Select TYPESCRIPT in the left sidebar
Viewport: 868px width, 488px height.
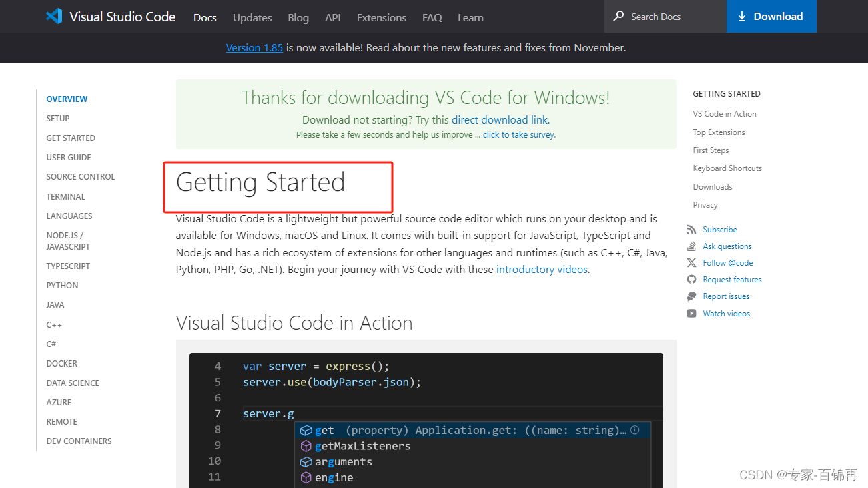(68, 266)
